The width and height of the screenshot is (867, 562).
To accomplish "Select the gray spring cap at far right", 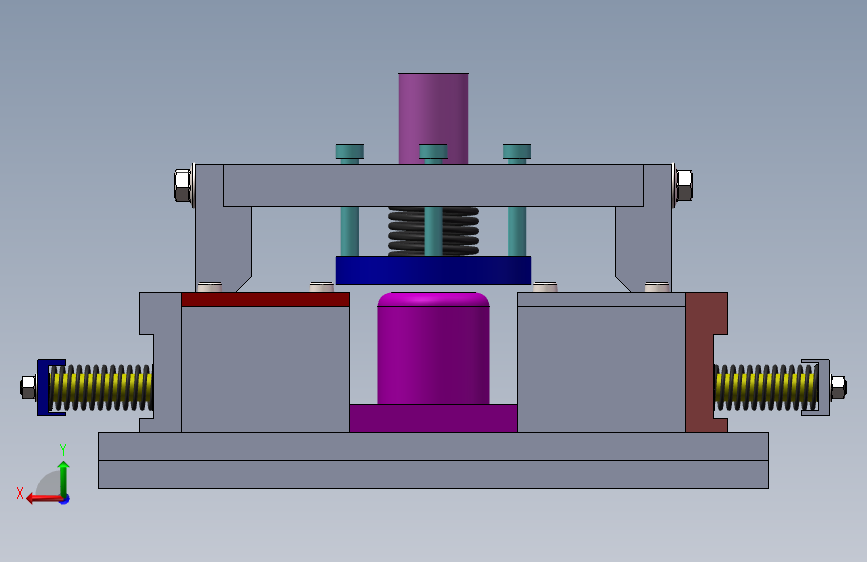I will pos(823,387).
